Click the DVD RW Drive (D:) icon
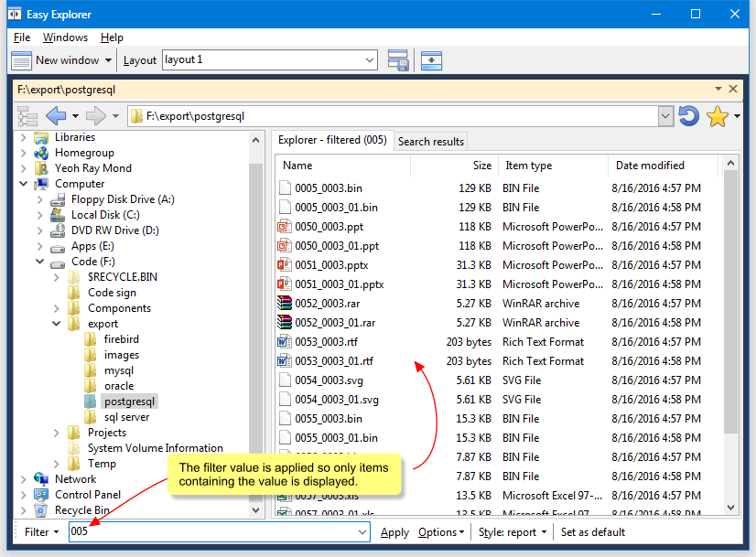This screenshot has width=756, height=557. point(58,230)
